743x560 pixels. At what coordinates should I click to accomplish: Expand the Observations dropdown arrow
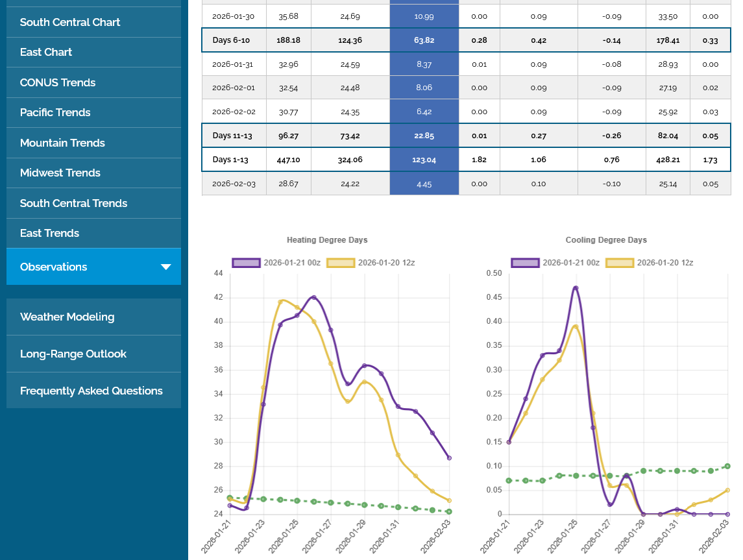coord(165,267)
